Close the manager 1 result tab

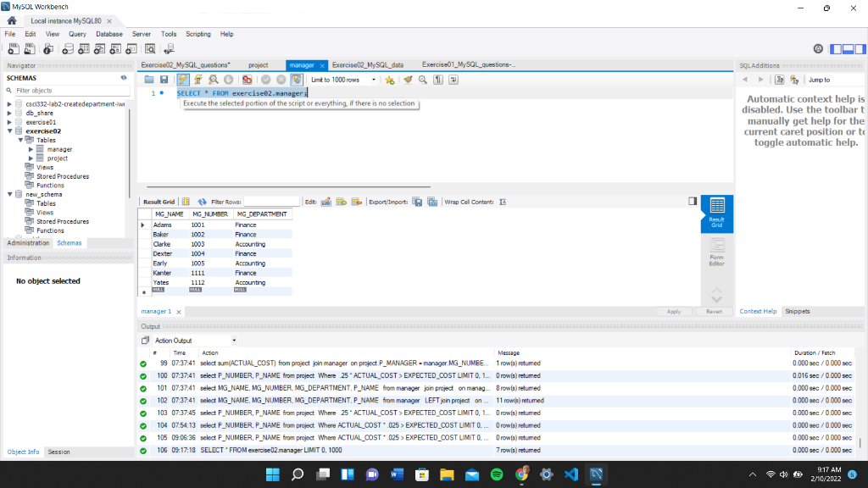[x=179, y=312]
